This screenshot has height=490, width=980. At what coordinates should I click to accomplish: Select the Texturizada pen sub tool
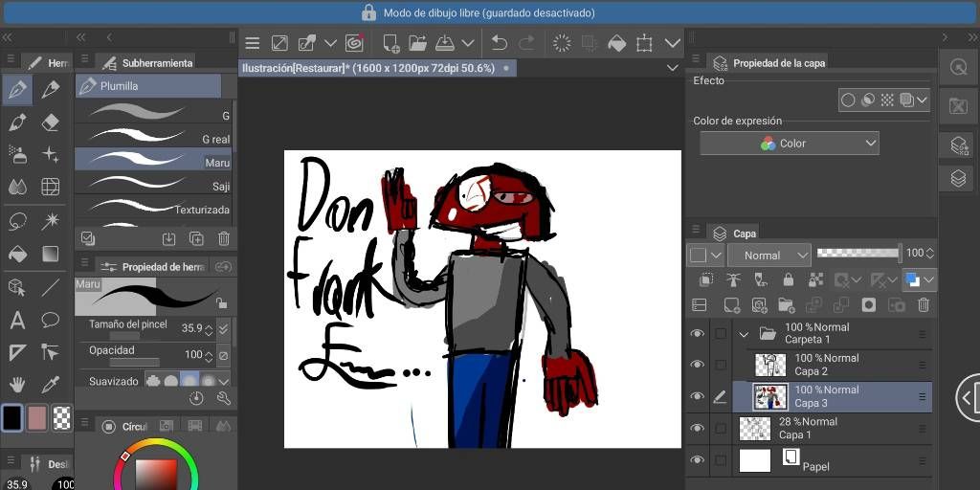[x=153, y=207]
